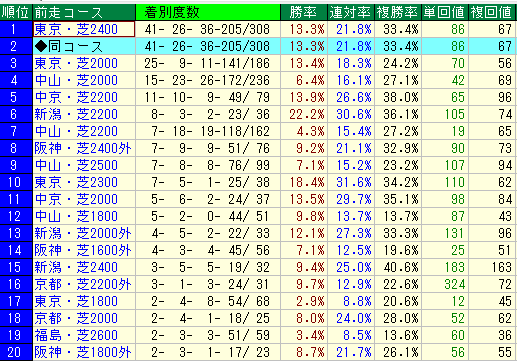Click the 複勝率 column header
Viewport: 517px width, 361px height.
(398, 12)
